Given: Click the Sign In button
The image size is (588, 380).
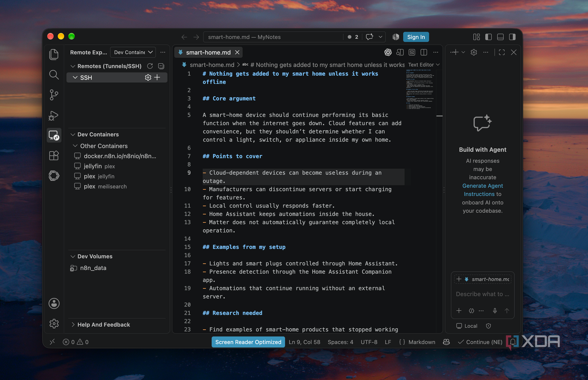Looking at the screenshot, I should (x=416, y=37).
